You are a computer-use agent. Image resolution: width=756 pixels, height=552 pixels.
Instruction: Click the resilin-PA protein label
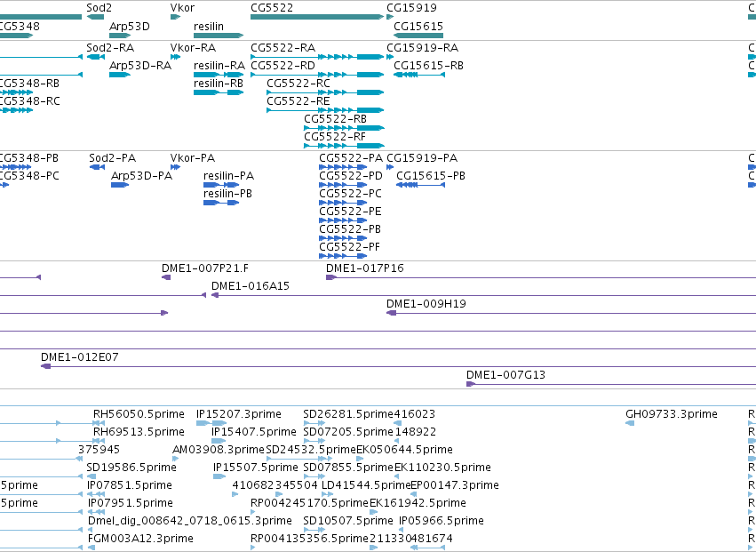pyautogui.click(x=229, y=176)
